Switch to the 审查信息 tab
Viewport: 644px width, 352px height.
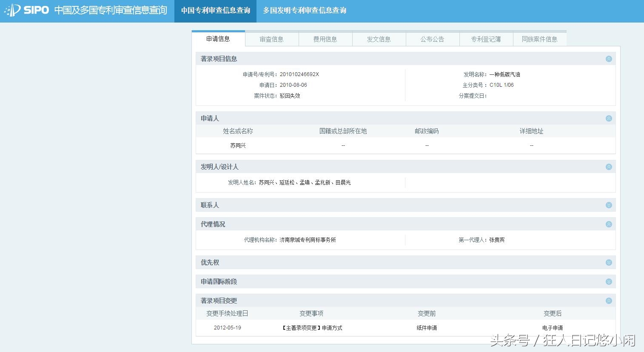(271, 39)
